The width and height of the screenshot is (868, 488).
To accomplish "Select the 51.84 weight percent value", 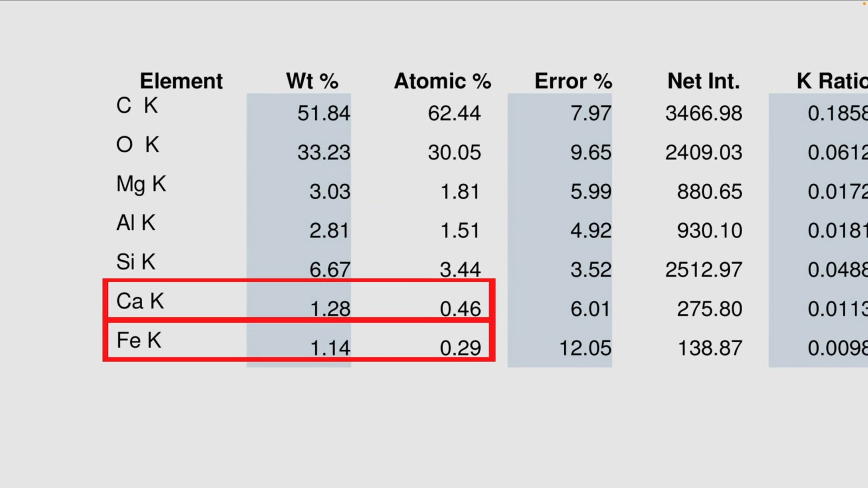I will pyautogui.click(x=323, y=113).
